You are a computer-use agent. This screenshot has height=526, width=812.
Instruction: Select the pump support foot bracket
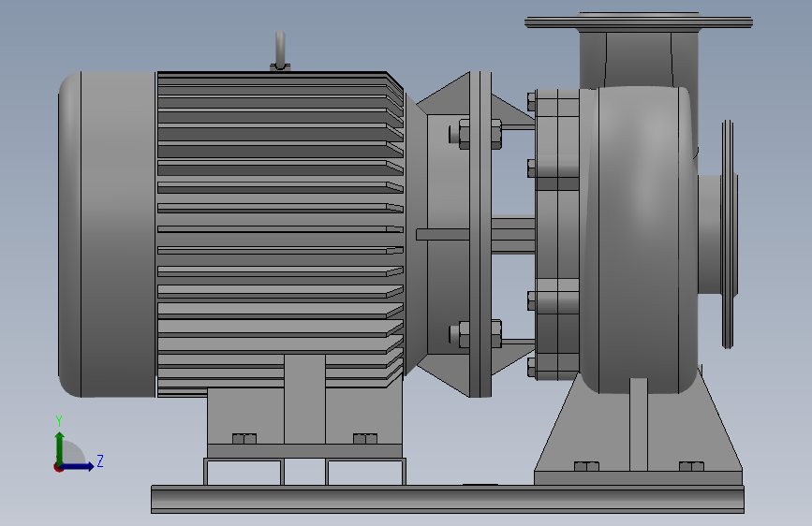pos(639,427)
